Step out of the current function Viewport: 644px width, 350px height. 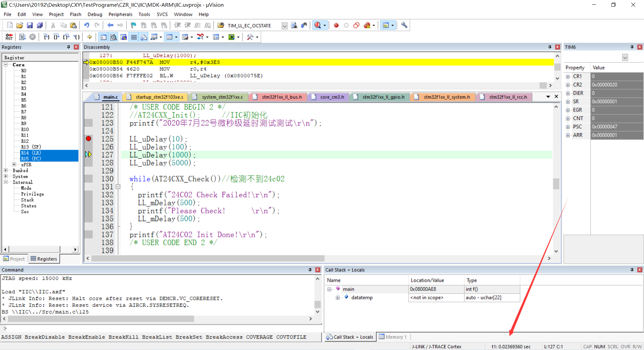tap(66, 37)
